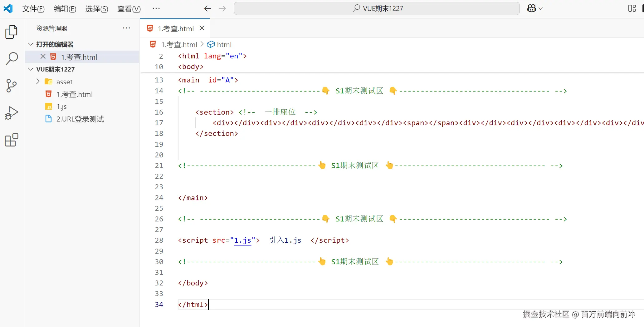This screenshot has height=327, width=644.
Task: Click the VUE期末1227 command center search
Action: pyautogui.click(x=377, y=8)
